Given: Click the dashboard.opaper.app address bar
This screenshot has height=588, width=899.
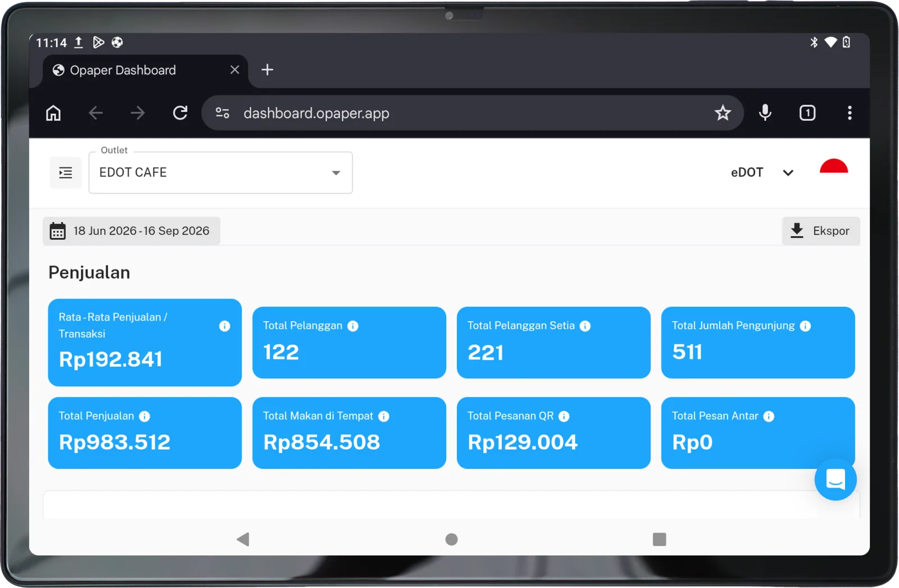Looking at the screenshot, I should click(472, 113).
